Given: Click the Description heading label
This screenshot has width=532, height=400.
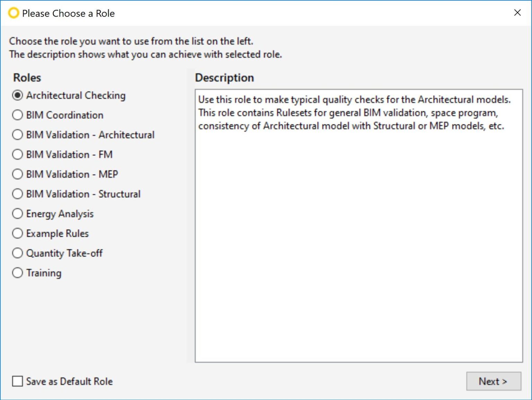Looking at the screenshot, I should point(224,78).
